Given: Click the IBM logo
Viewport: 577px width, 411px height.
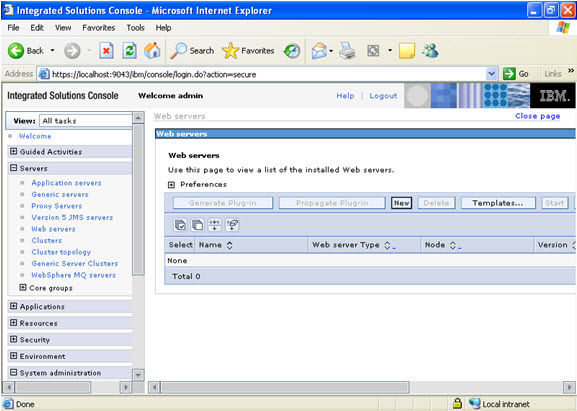Looking at the screenshot, I should click(x=553, y=96).
